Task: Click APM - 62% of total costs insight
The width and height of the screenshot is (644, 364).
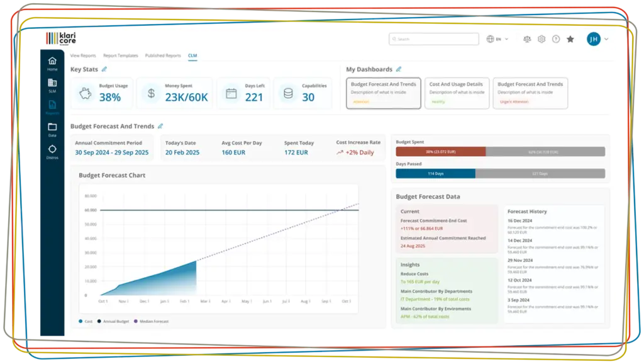Action: (x=425, y=317)
